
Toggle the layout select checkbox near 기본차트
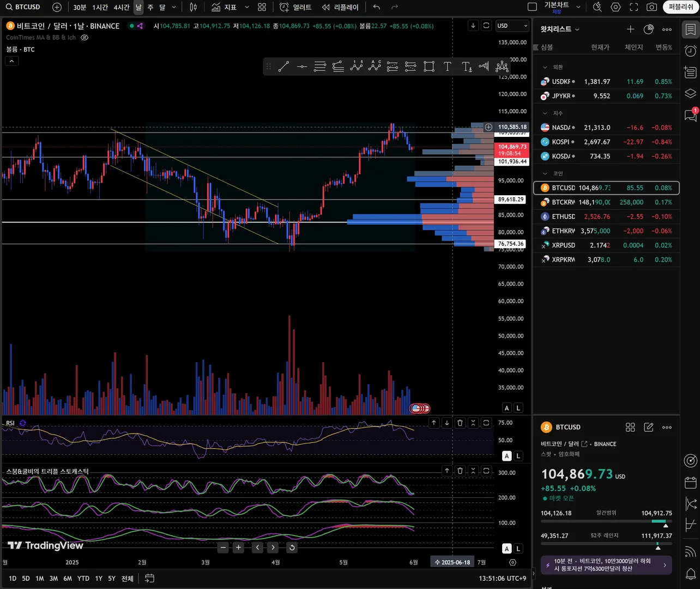click(533, 7)
